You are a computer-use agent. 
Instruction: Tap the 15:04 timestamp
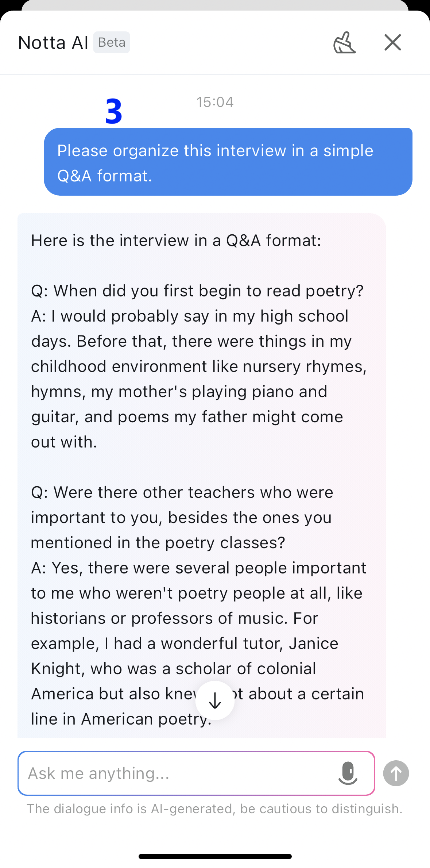click(215, 102)
